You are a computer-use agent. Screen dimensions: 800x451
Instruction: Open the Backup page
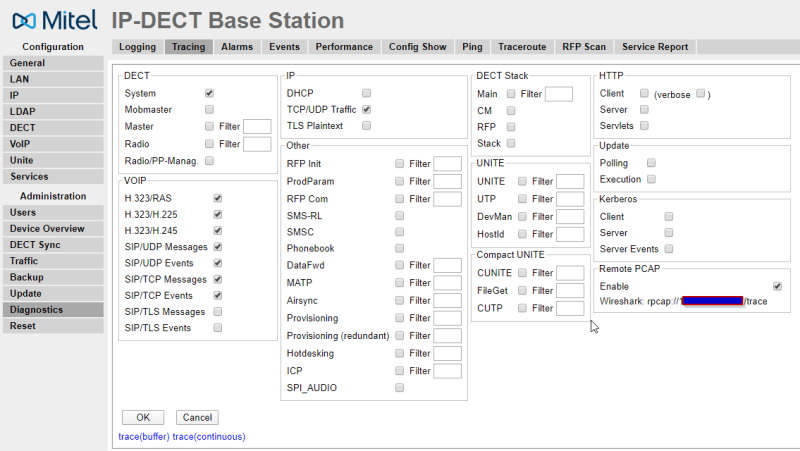[53, 277]
